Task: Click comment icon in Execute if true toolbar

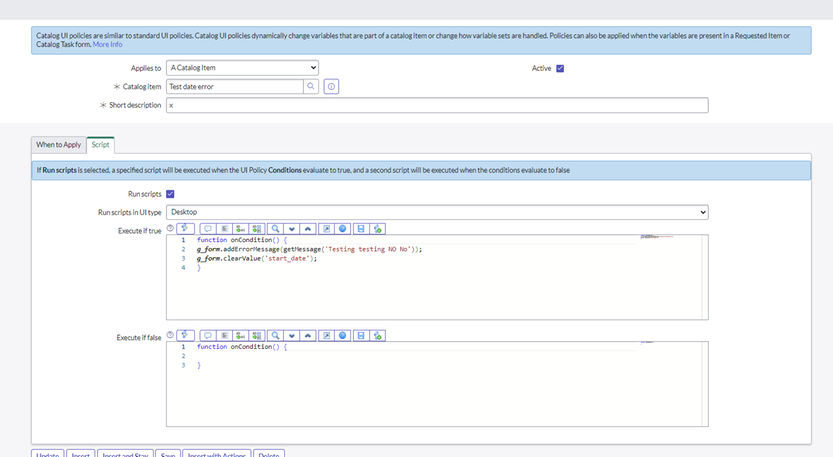Action: [x=208, y=228]
